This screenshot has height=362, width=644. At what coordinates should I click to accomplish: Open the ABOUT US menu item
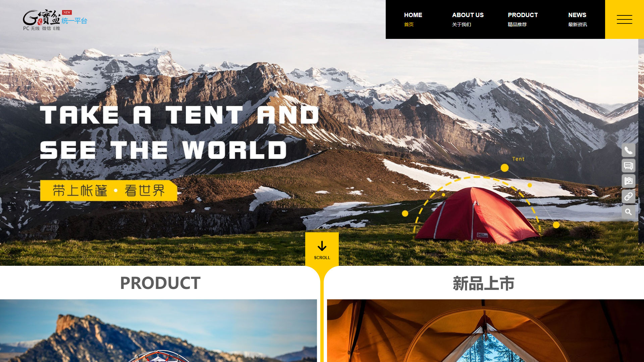[468, 19]
